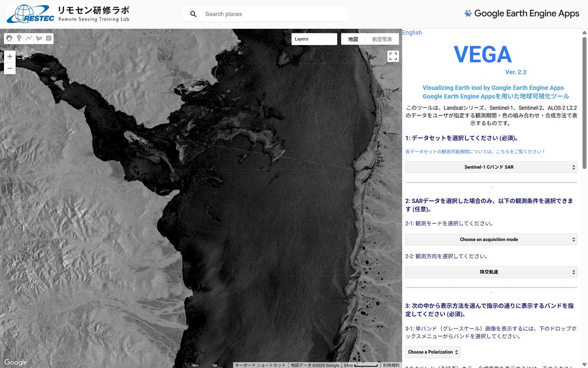Toggle fullscreen map view
This screenshot has width=588, height=368.
[x=393, y=56]
